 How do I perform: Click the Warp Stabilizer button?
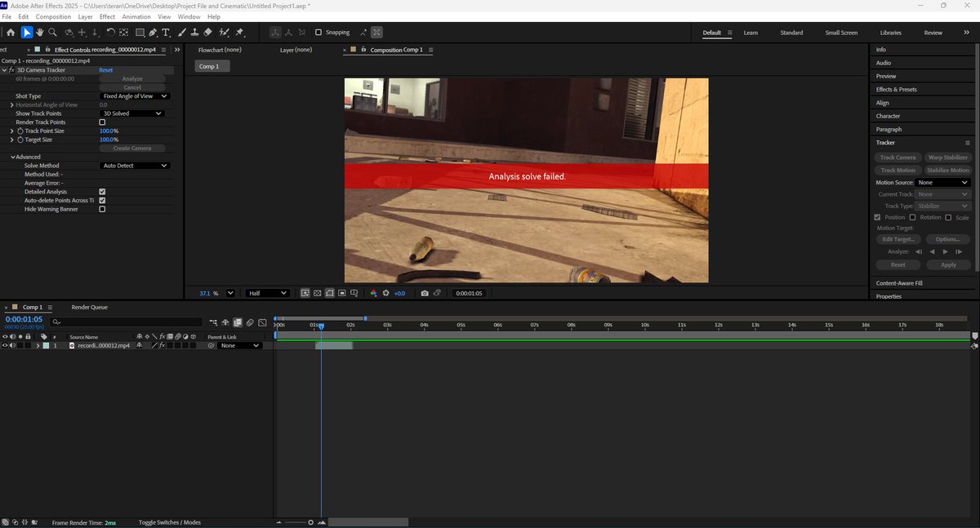(948, 158)
